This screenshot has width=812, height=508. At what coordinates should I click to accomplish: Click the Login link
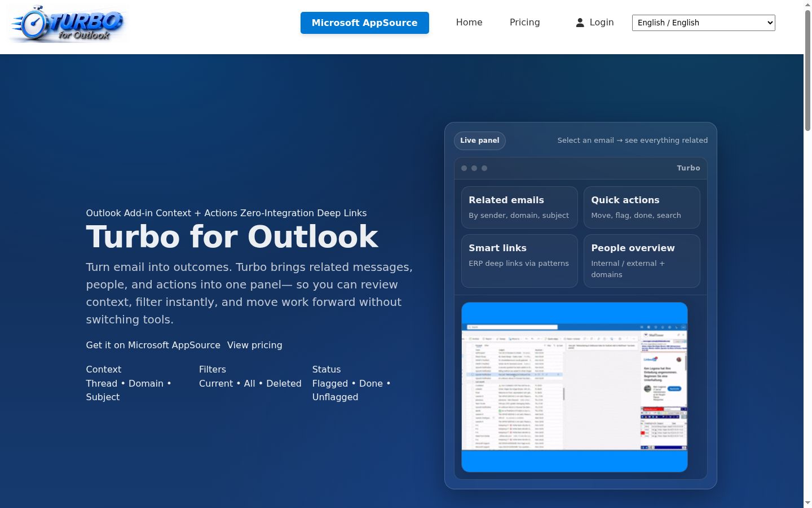tap(602, 23)
